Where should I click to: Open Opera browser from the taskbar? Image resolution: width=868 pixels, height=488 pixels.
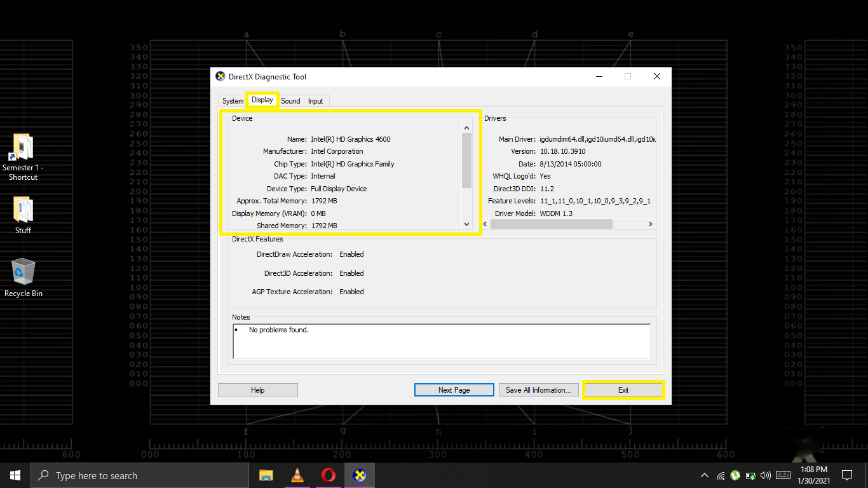pos(328,475)
